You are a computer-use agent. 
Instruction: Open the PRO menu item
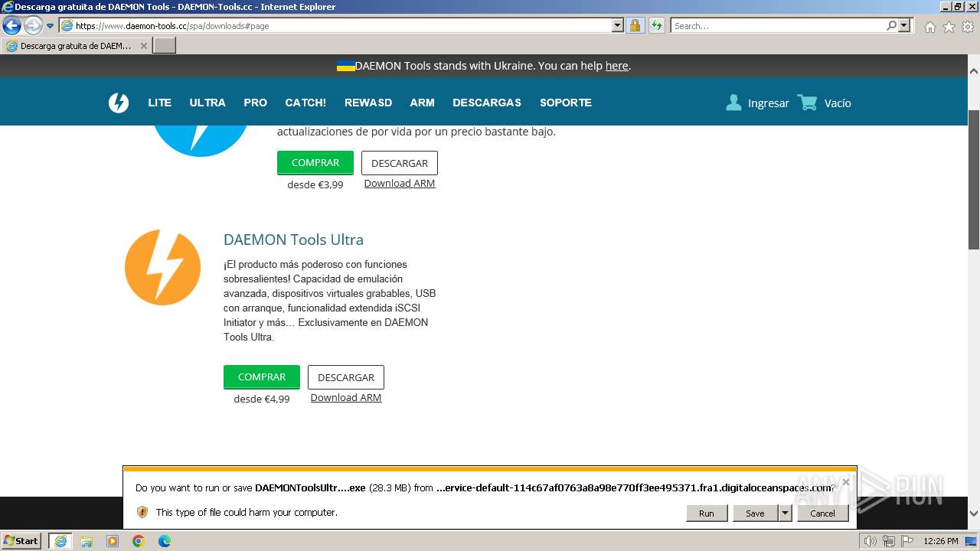coord(255,103)
